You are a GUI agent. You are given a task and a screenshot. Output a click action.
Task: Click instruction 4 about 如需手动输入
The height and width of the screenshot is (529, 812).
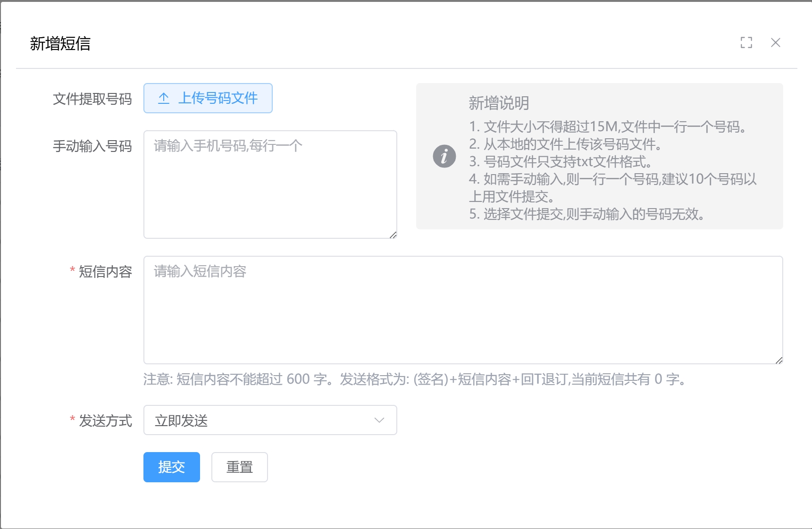coord(613,187)
